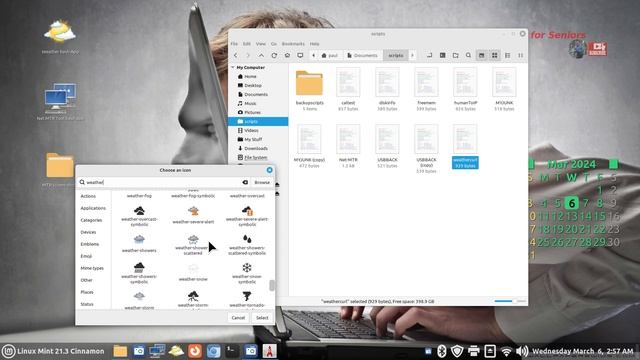Select Applications icon category
This screenshot has width=640, height=360.
coord(93,208)
